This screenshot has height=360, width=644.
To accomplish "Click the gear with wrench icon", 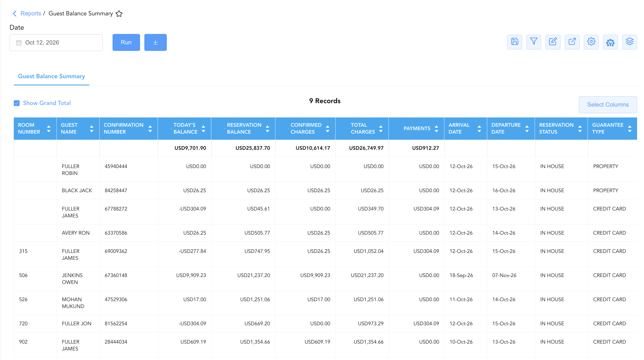I will [610, 42].
